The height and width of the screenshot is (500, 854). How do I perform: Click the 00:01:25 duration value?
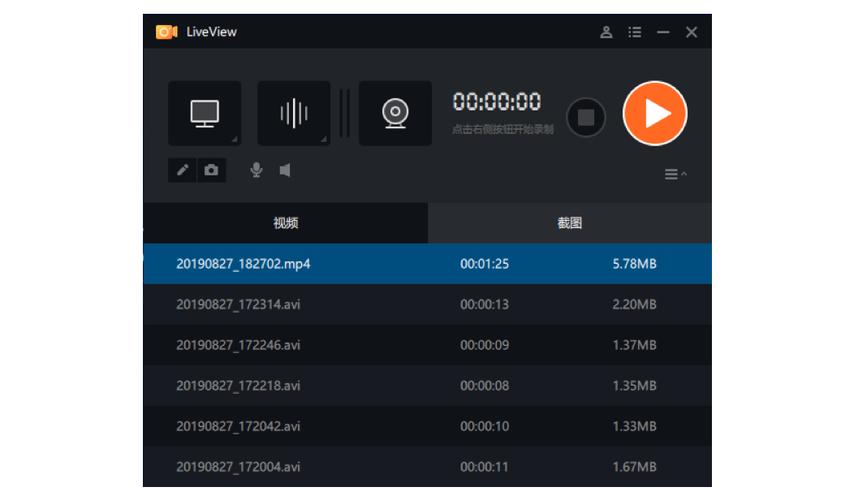(x=484, y=264)
